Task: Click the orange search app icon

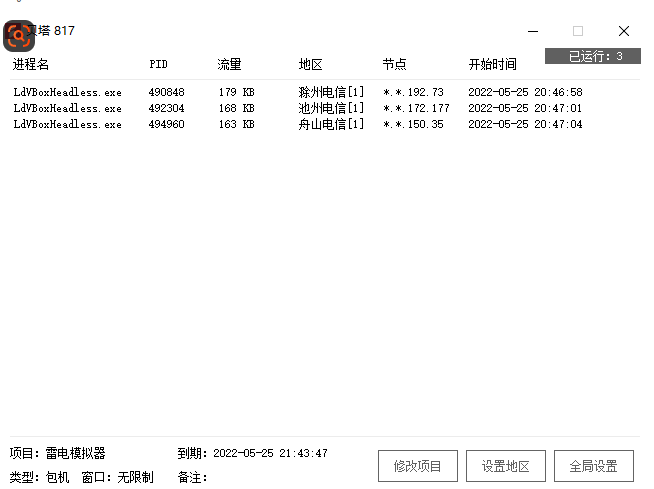Action: [19, 36]
